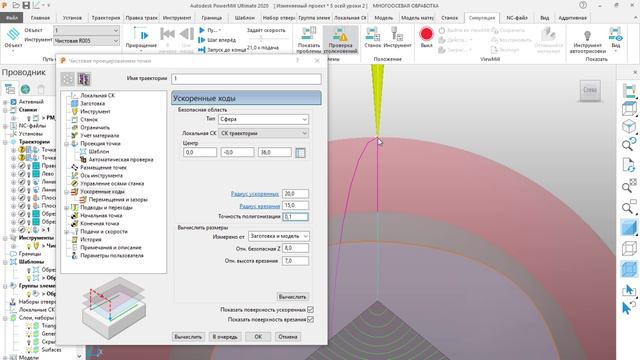Select Ось инструмента in the dialog tree
The image size is (640, 360).
click(101, 176)
